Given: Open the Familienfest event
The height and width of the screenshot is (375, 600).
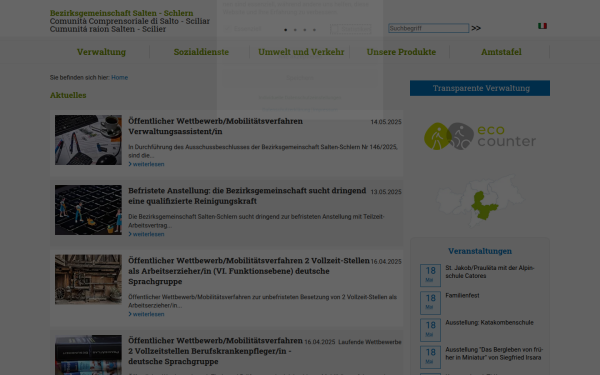Looking at the screenshot, I should click(x=462, y=295).
